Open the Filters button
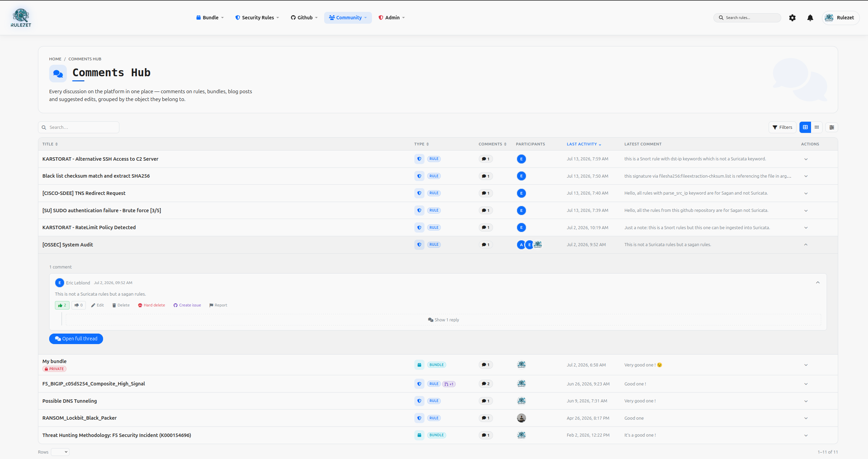Viewport: 868px width, 459px height. click(x=782, y=127)
